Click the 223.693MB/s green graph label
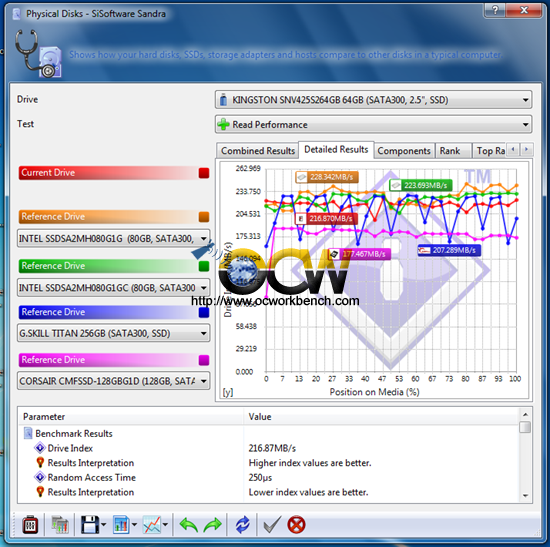Screen dimensions: 550x547 421,185
